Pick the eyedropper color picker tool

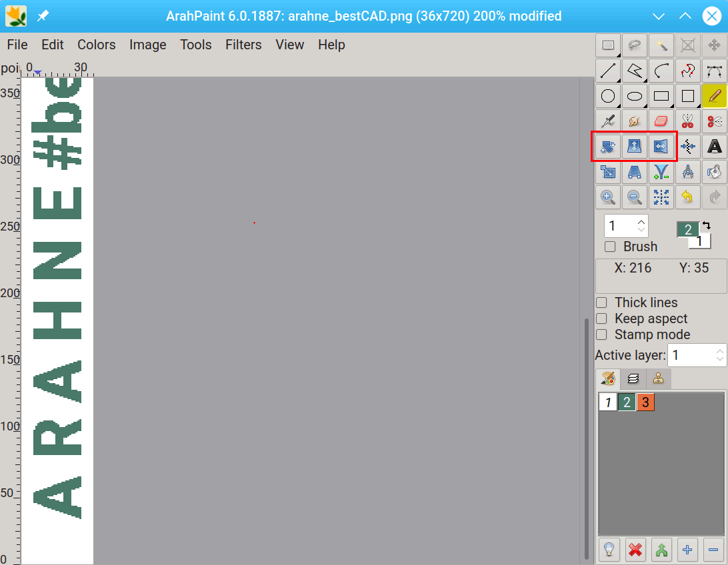click(x=608, y=121)
